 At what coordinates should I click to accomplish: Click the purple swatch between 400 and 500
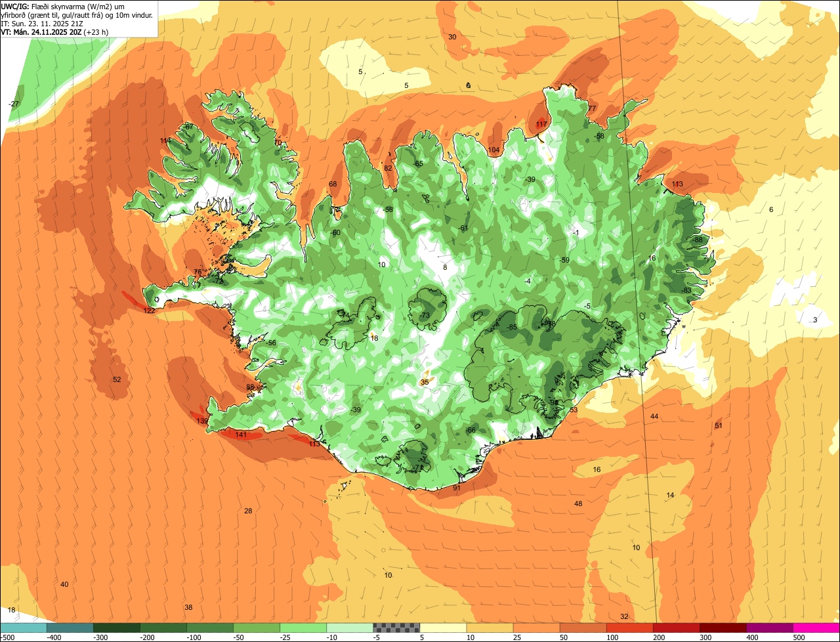point(770,628)
